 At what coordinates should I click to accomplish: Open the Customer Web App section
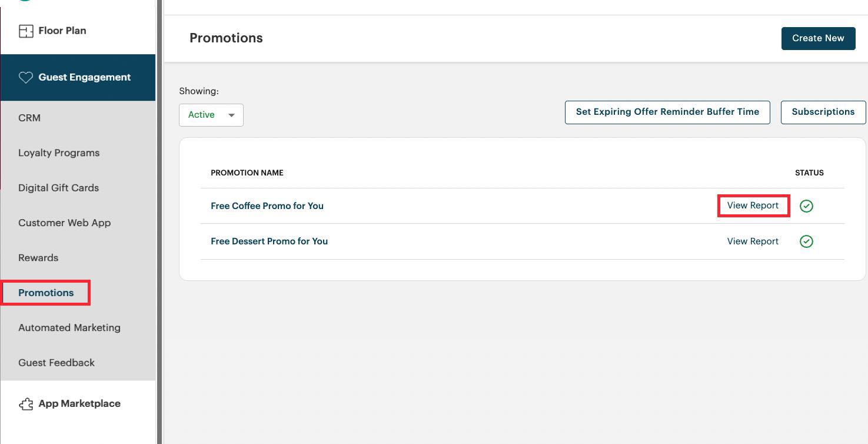click(64, 223)
